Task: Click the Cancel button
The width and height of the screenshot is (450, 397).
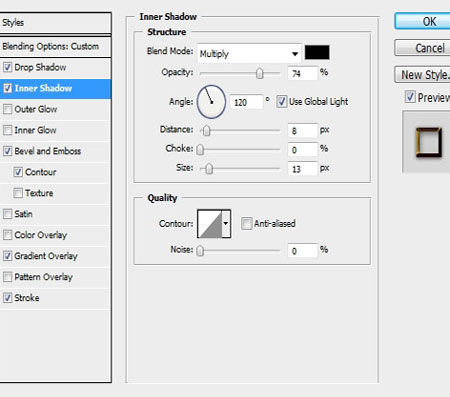Action: point(423,48)
